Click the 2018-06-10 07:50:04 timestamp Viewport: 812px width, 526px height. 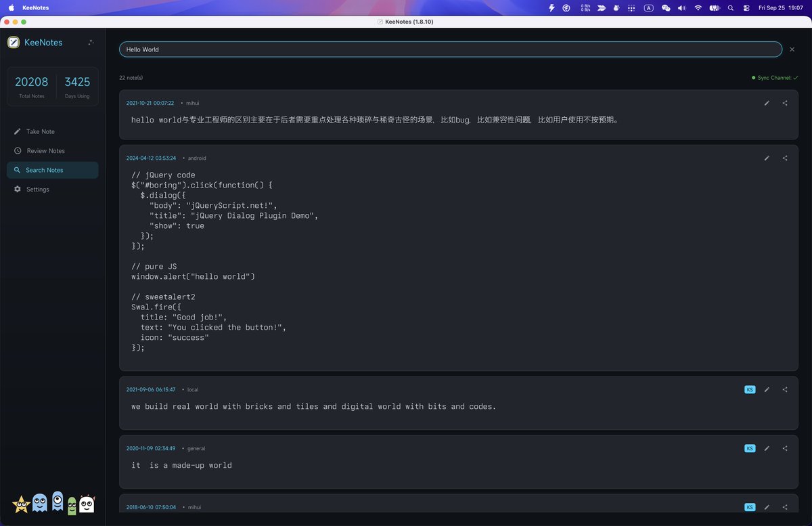pos(151,507)
